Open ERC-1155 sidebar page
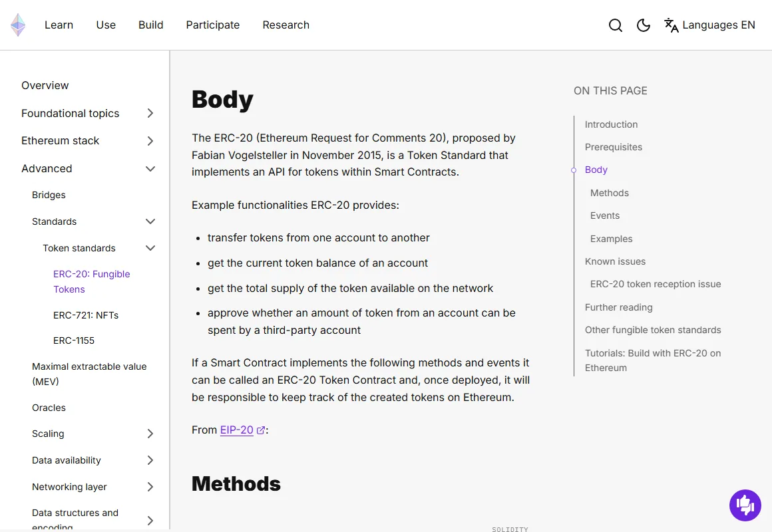 [74, 340]
